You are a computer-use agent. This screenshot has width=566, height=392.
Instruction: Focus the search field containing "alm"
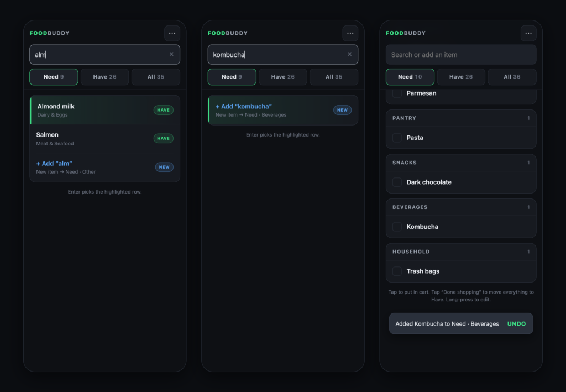[x=104, y=55]
